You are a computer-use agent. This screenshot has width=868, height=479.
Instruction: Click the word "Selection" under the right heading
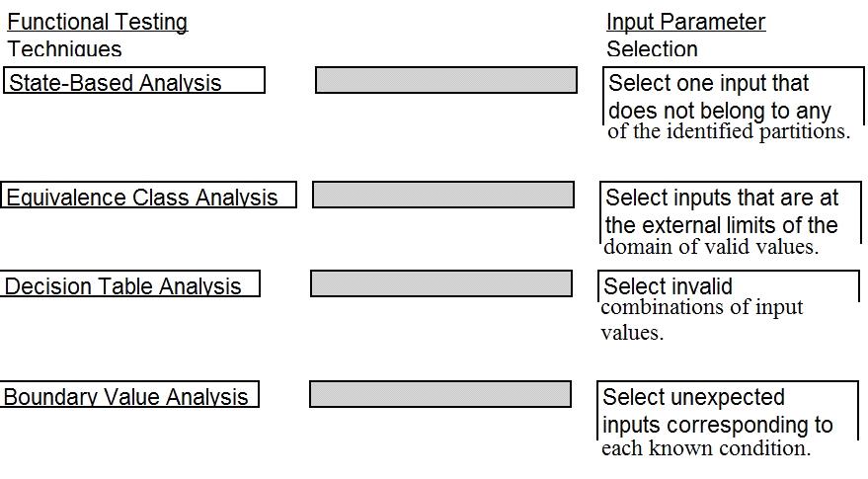tap(652, 48)
